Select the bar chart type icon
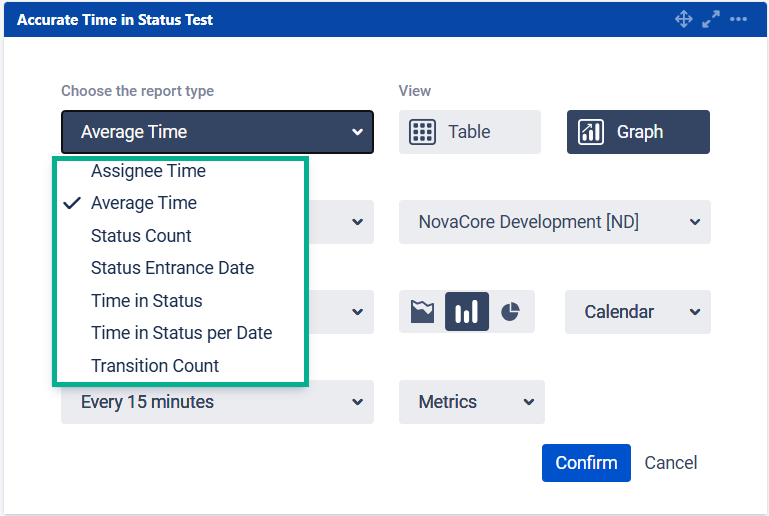 point(467,312)
